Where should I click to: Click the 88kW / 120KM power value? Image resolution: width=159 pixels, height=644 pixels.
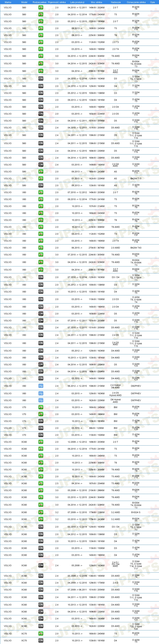(x=97, y=428)
